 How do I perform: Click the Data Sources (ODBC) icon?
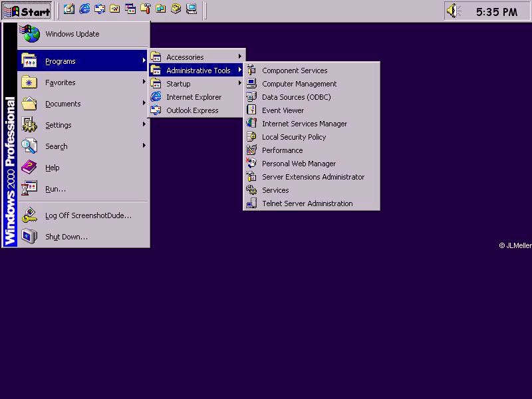pyautogui.click(x=251, y=96)
